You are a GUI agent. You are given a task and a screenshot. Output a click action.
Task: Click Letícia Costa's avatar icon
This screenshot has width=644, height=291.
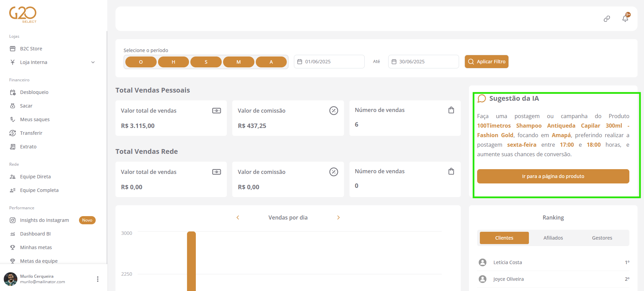483,262
